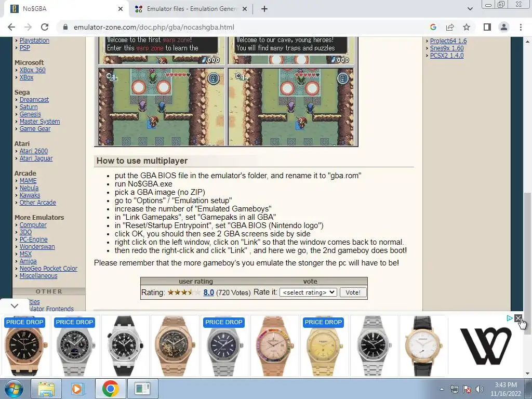Open the Atari Jaguar link
Screen dimensions: 532x399
coord(36,158)
